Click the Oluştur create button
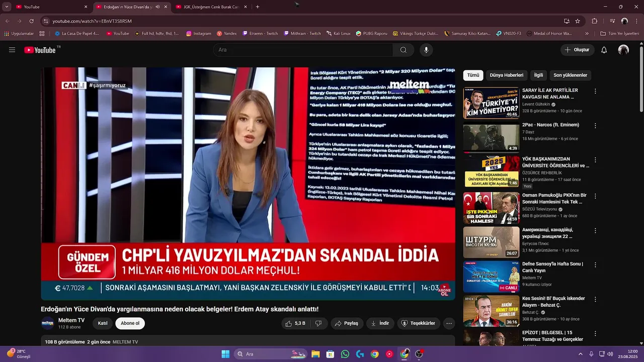 coord(577,50)
